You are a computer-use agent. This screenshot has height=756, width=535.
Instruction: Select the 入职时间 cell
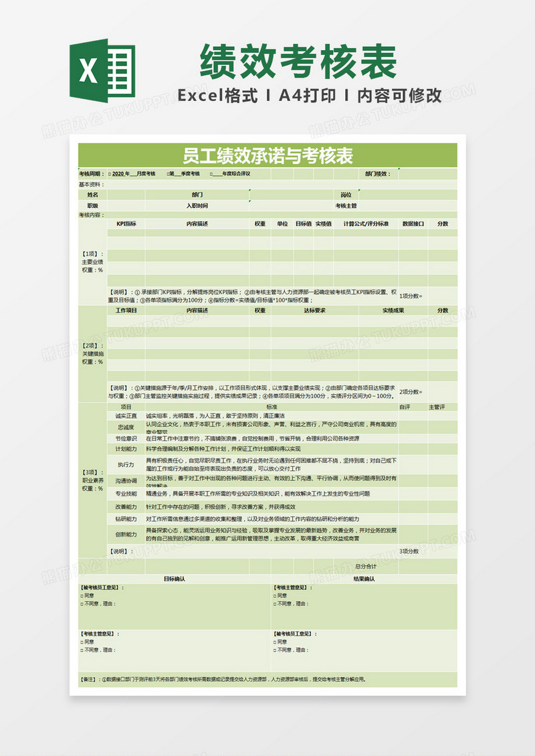tap(197, 206)
